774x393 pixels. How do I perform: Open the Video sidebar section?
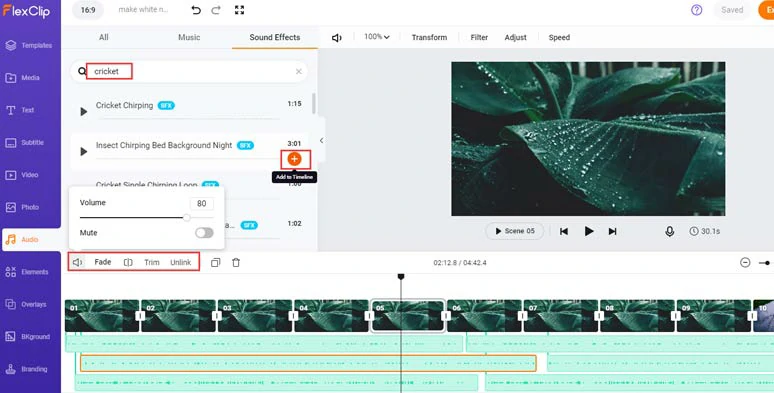(x=22, y=175)
